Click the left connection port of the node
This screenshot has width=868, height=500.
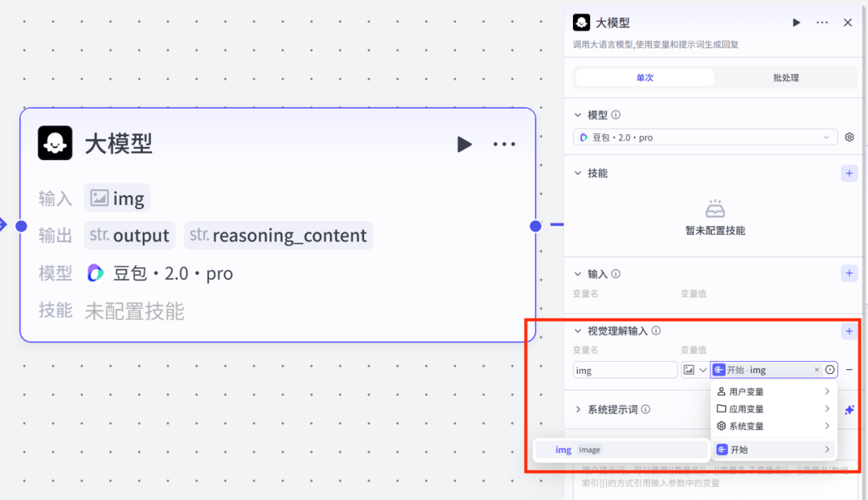point(21,226)
